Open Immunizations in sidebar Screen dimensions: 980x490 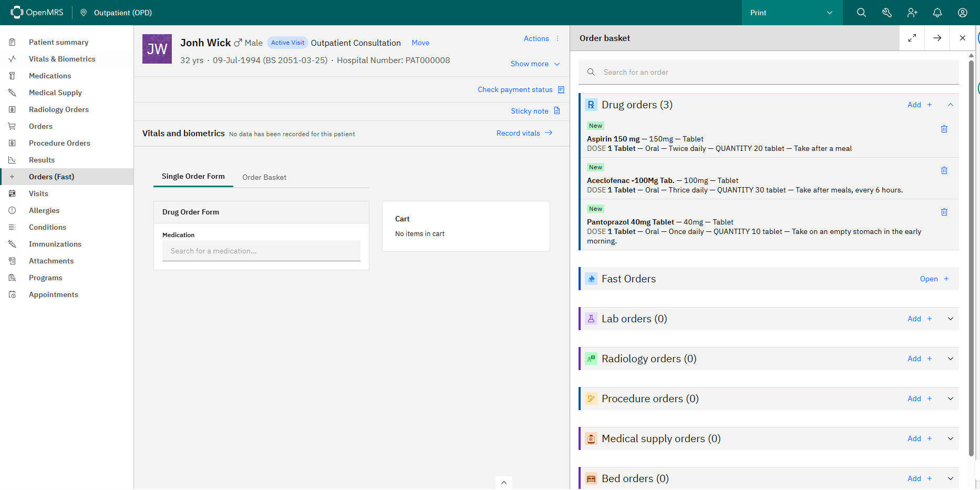[x=67, y=244]
